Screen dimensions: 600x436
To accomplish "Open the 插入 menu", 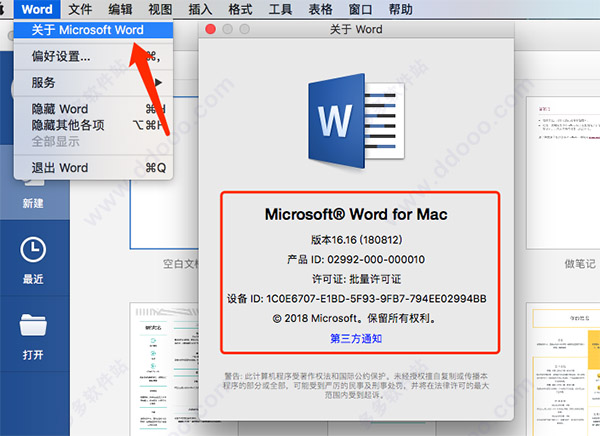I will (200, 9).
